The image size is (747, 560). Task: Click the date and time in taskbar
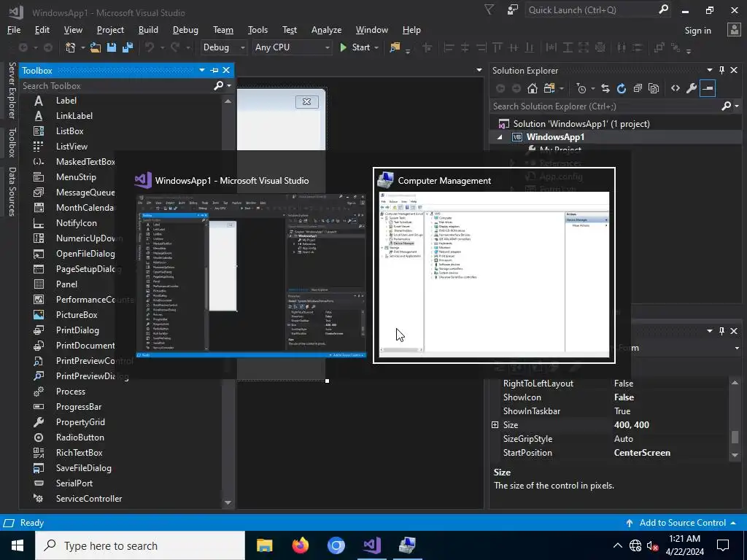pyautogui.click(x=684, y=545)
